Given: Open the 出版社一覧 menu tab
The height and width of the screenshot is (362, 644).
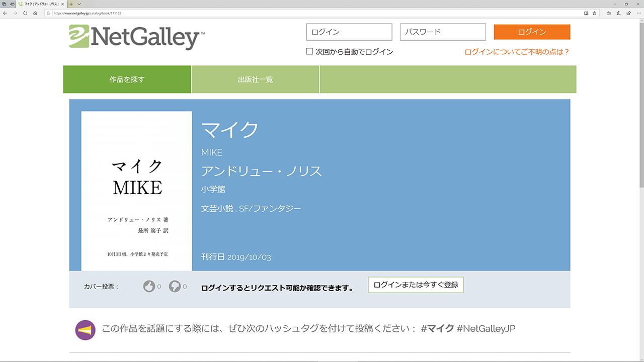Looking at the screenshot, I should pyautogui.click(x=255, y=79).
